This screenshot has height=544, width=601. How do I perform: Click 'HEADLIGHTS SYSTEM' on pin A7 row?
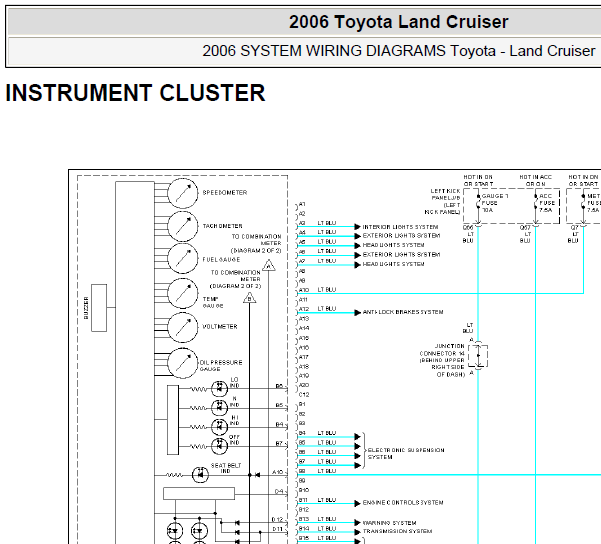click(x=394, y=264)
